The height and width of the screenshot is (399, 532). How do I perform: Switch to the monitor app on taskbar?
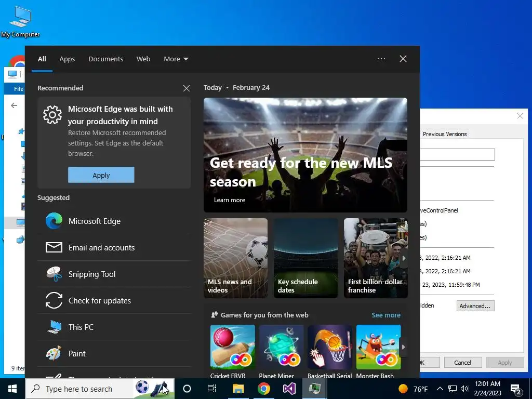[x=315, y=389]
